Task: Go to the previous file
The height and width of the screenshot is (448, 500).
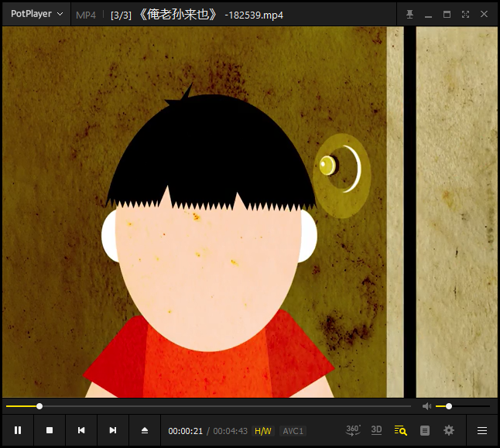Action: (x=81, y=430)
